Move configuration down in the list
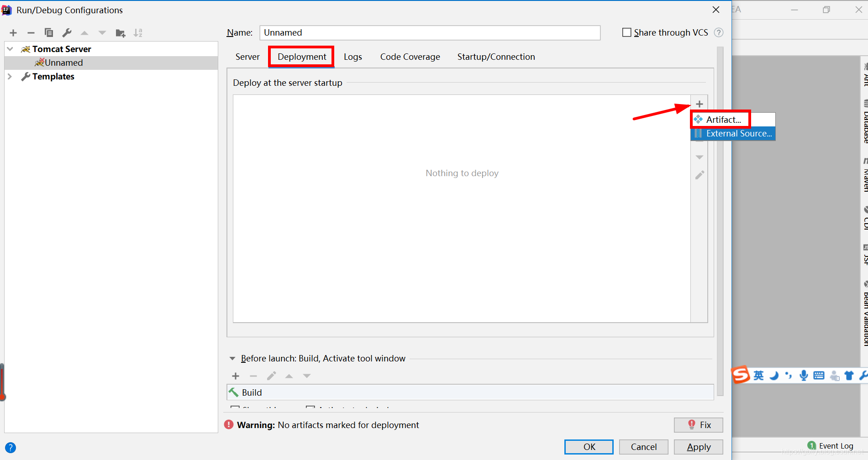868x460 pixels. click(x=102, y=33)
